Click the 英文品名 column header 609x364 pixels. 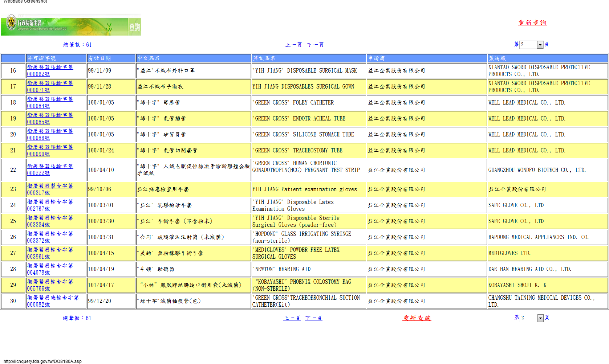[x=309, y=58]
